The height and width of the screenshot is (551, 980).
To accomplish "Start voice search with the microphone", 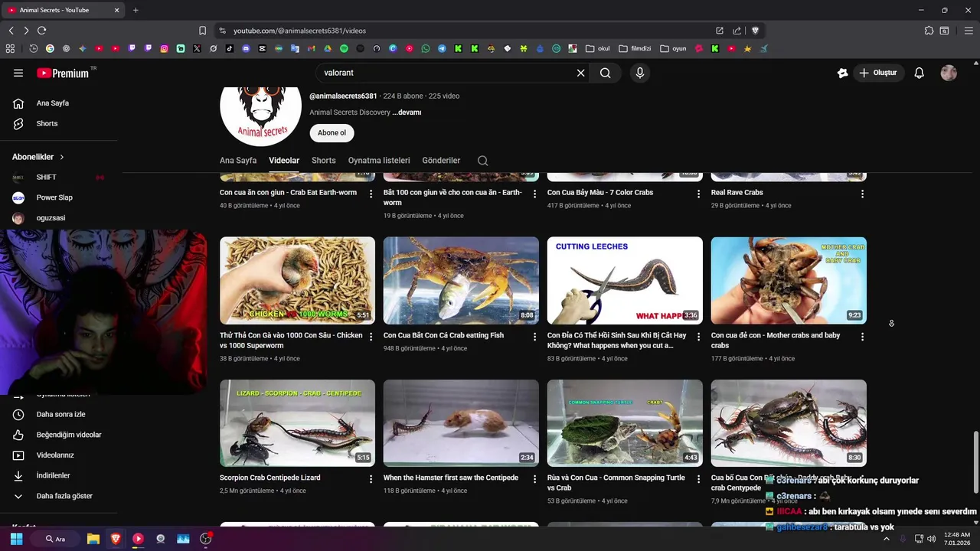I will point(640,73).
